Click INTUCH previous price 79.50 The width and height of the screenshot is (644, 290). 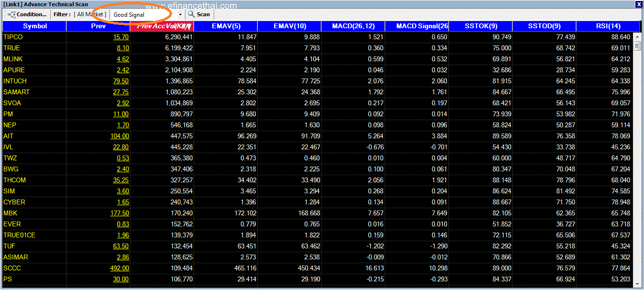(x=121, y=81)
